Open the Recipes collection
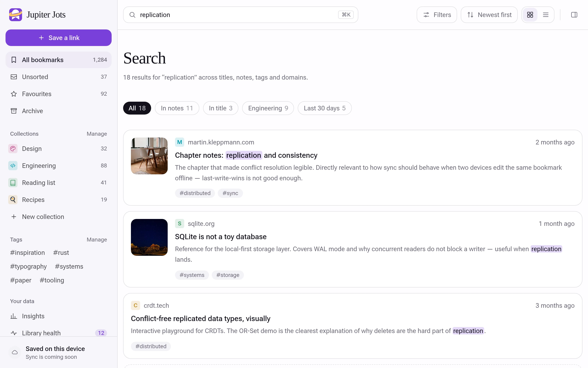588x368 pixels. [x=59, y=200]
